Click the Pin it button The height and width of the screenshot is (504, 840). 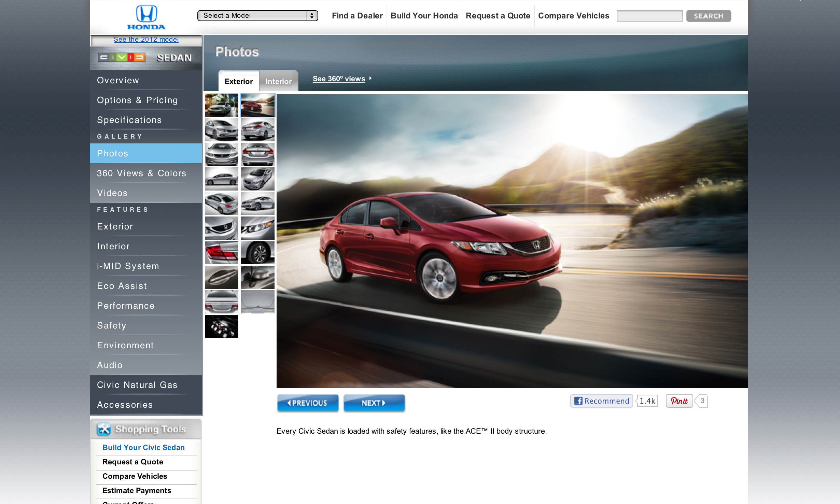pos(679,401)
